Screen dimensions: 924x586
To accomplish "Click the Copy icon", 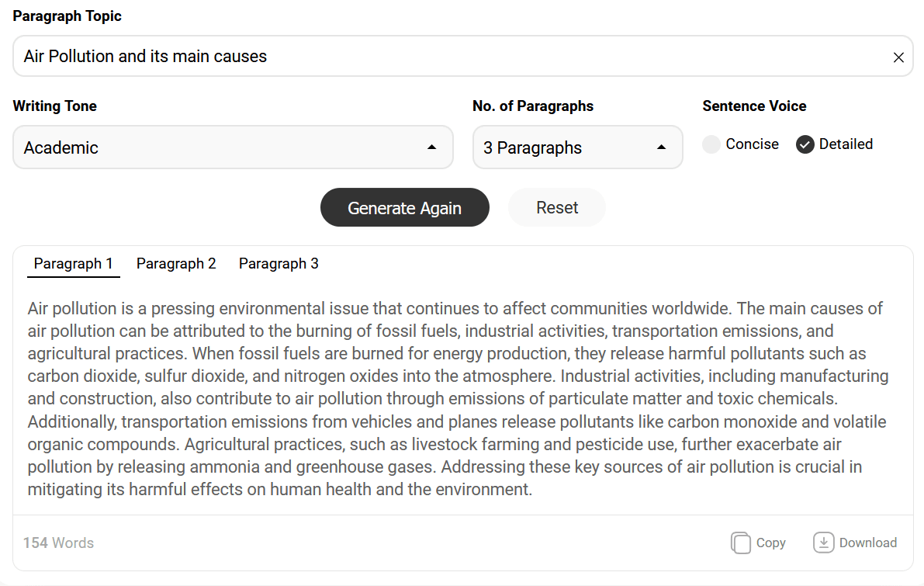I will click(741, 543).
